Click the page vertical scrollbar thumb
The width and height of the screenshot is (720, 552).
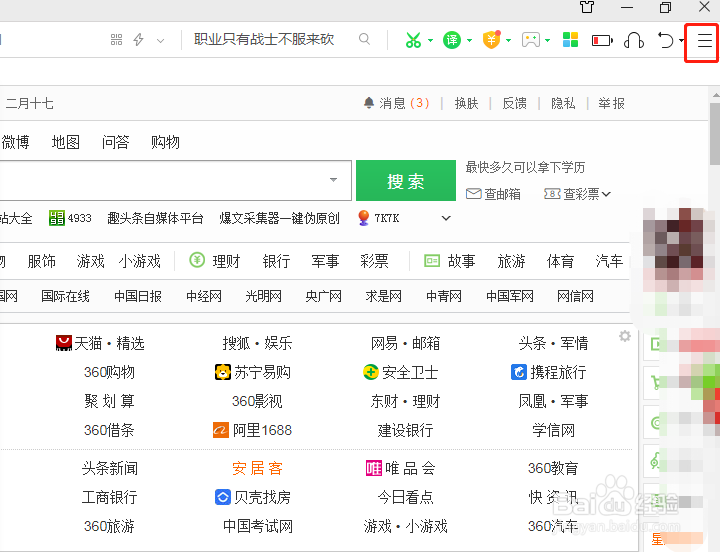click(715, 133)
